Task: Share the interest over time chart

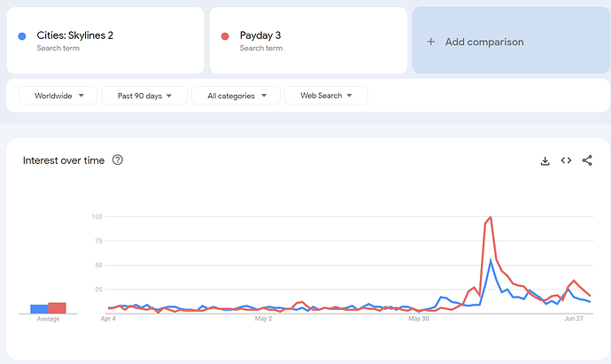Action: click(587, 160)
